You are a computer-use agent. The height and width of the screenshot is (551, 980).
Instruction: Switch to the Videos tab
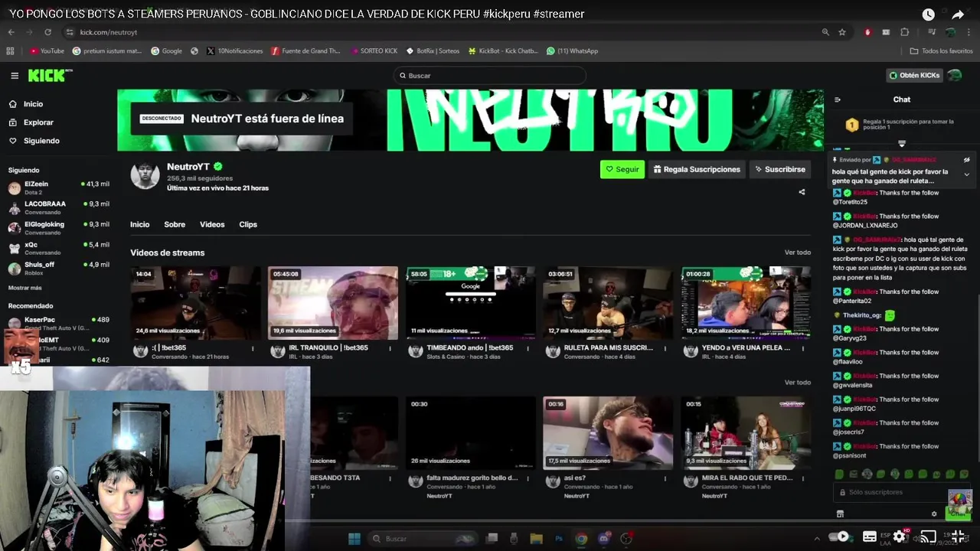pyautogui.click(x=212, y=224)
